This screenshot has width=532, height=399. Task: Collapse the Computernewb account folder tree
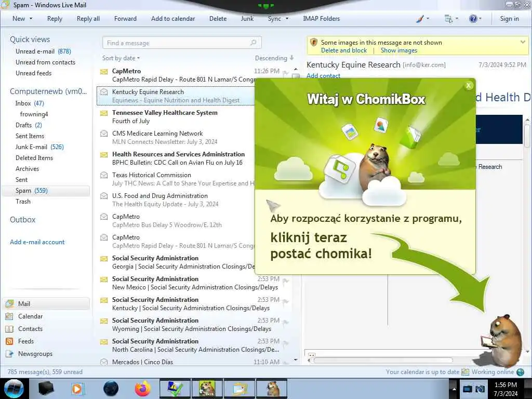point(48,91)
